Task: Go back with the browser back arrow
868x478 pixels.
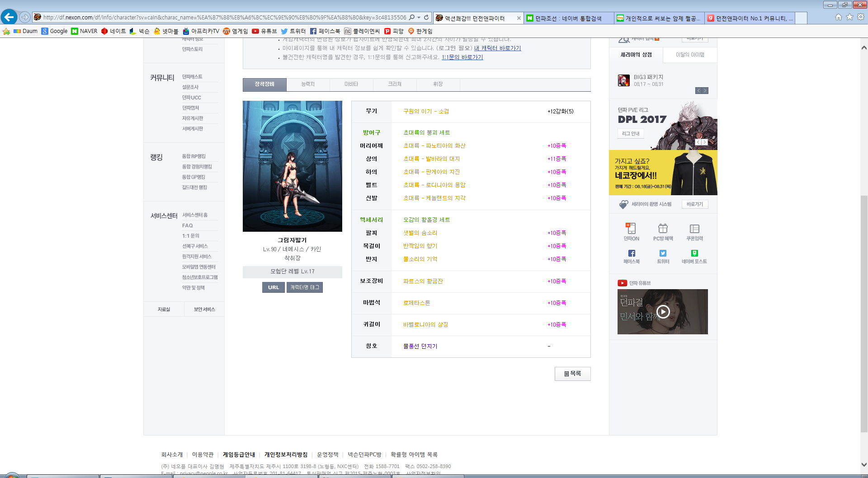Action: 9,17
